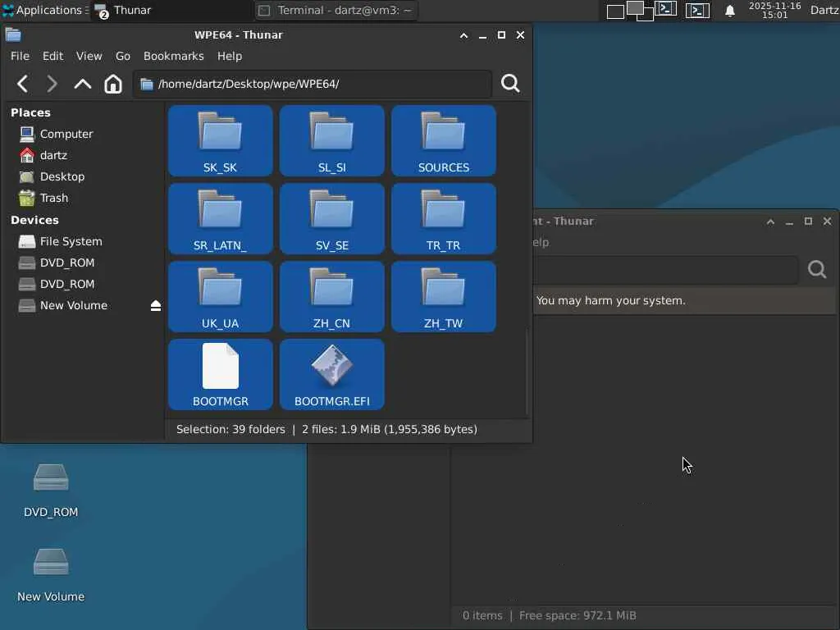
Task: Select File System under Devices
Action: pos(71,241)
